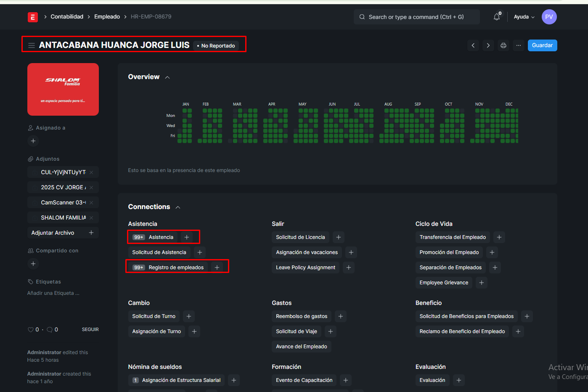Go to next employee record arrow
The width and height of the screenshot is (588, 392).
point(488,45)
